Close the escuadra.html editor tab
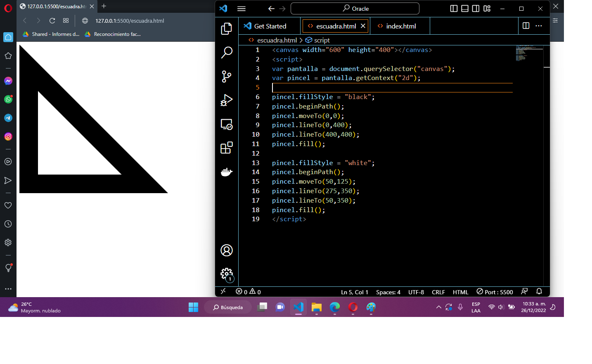The width and height of the screenshot is (592, 364). coord(363,26)
